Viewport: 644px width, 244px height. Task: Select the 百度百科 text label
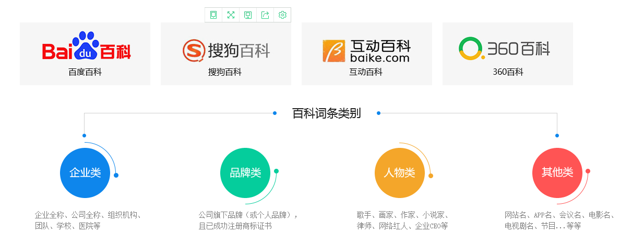point(85,72)
